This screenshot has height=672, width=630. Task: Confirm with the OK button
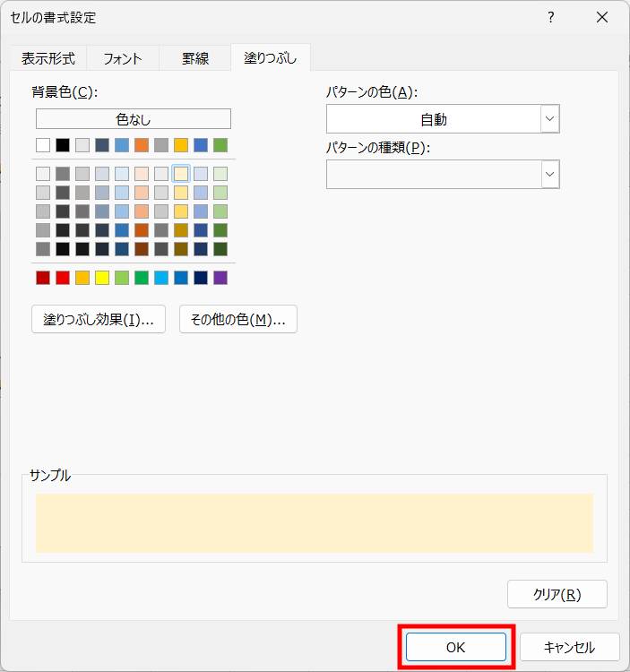coord(456,647)
